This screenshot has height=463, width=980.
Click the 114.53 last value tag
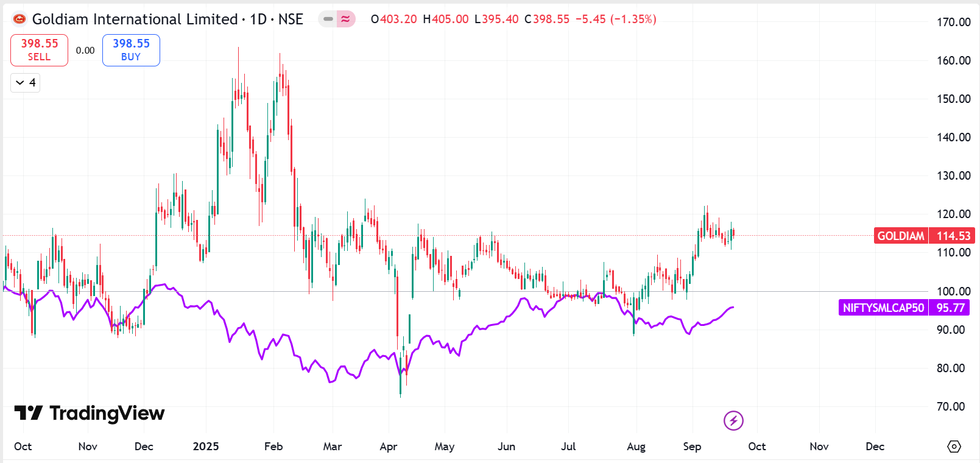tap(953, 236)
